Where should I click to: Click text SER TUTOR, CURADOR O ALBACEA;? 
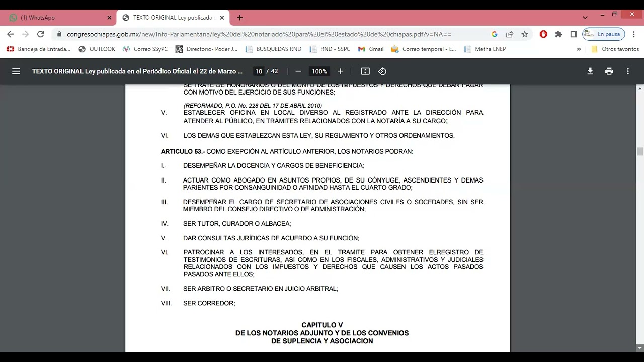(x=237, y=224)
